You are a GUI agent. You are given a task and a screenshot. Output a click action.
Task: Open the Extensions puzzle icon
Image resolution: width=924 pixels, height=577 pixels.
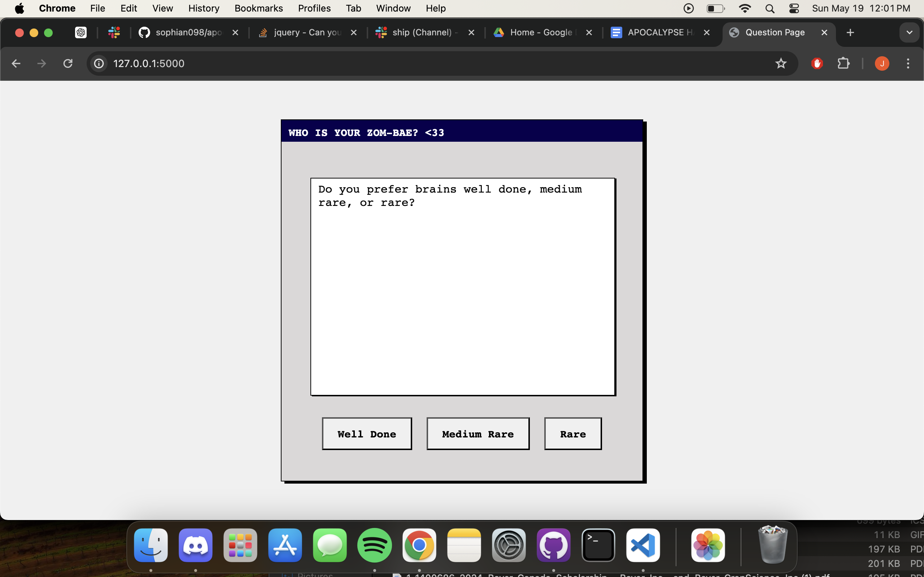tap(844, 63)
